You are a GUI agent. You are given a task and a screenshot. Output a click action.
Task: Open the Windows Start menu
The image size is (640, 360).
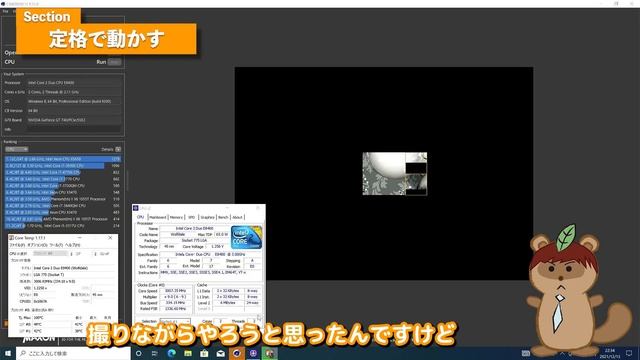[x=8, y=353]
